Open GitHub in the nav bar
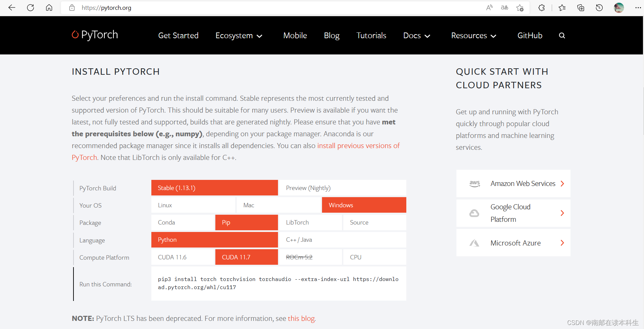 530,36
